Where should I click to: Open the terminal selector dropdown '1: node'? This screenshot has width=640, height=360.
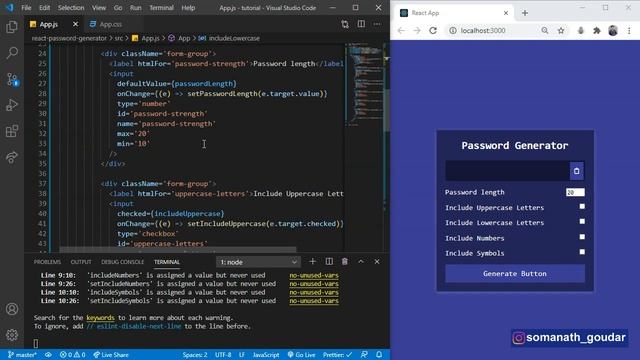[258, 262]
